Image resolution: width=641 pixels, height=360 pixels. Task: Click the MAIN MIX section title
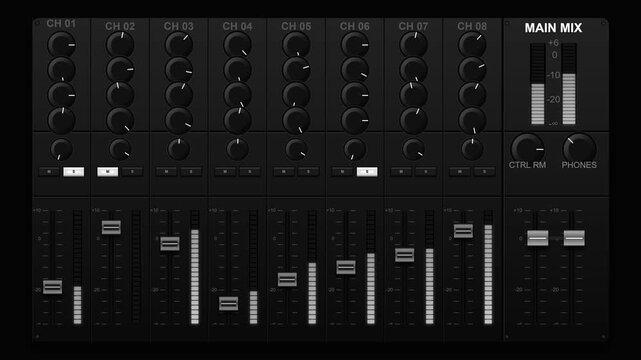tap(553, 28)
